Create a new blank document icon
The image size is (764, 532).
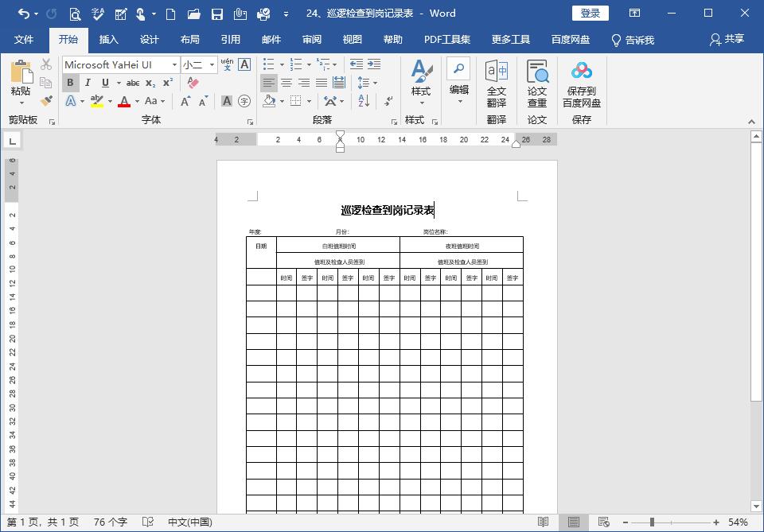point(170,14)
